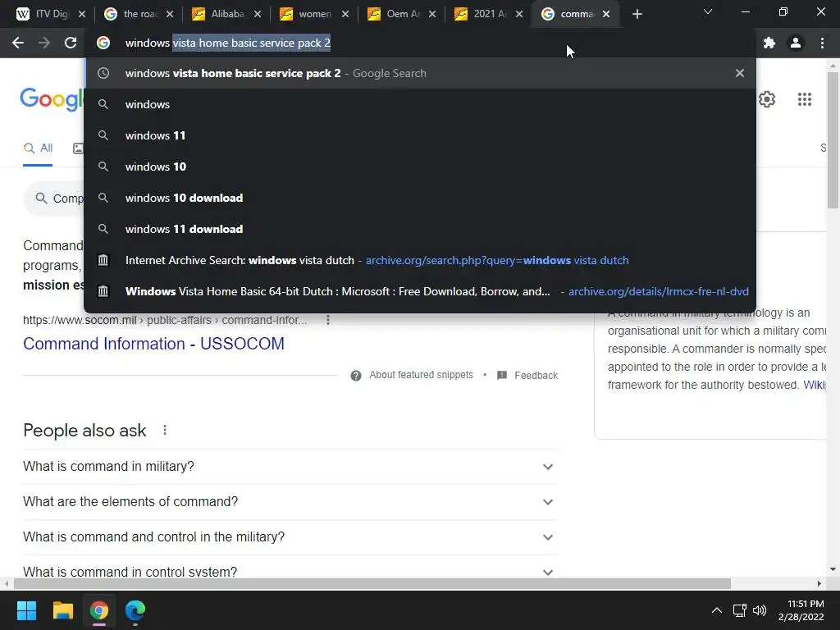Launch Microsoft Edge from the taskbar
840x630 pixels.
point(135,610)
